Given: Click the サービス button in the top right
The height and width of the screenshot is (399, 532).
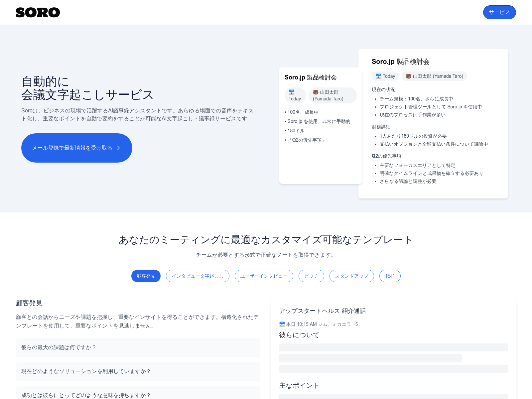Looking at the screenshot, I should pyautogui.click(x=499, y=12).
